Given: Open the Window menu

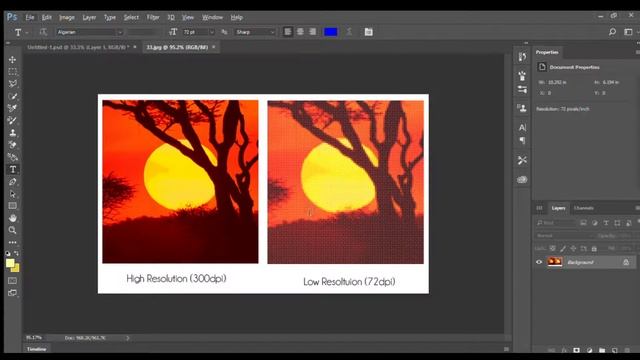Looking at the screenshot, I should [x=213, y=17].
